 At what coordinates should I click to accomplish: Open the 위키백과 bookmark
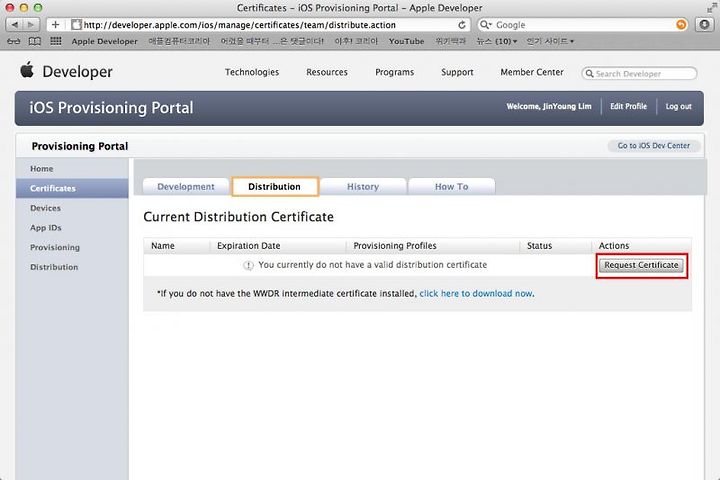(450, 41)
